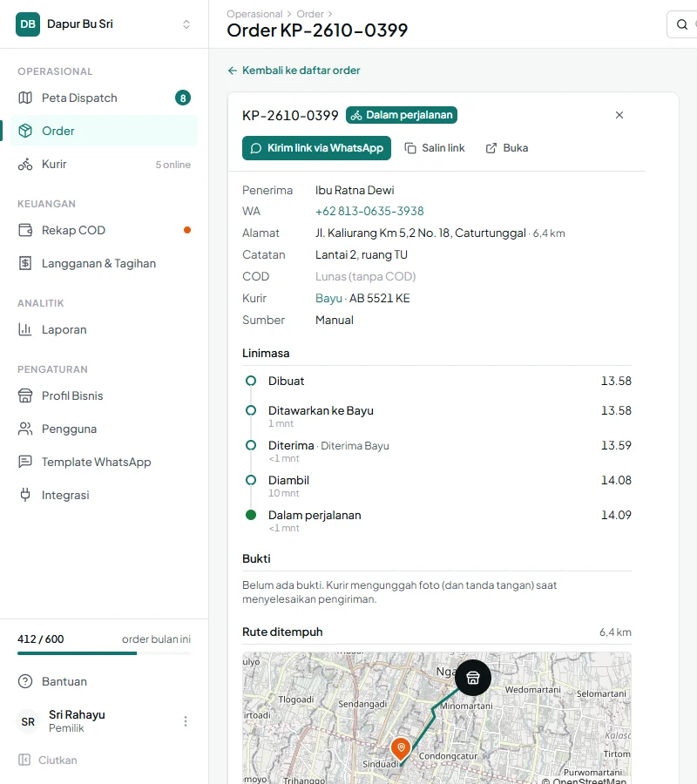This screenshot has height=784, width=697.
Task: Click the Template WhatsApp message icon
Action: [x=25, y=462]
